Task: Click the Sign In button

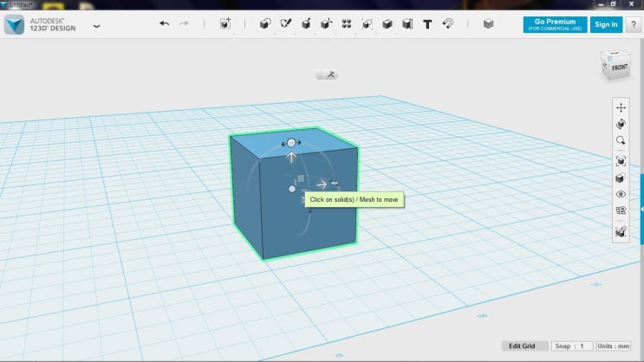Action: click(x=606, y=24)
